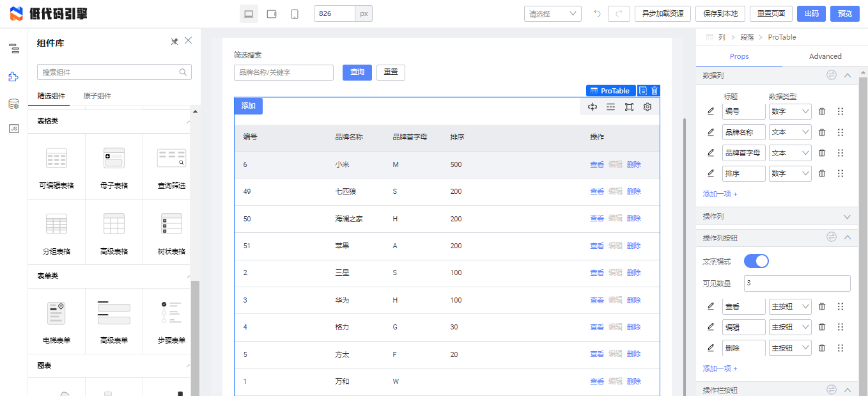Edit the 删除 action button pencil icon
Viewport: 868px width, 396px height.
tap(711, 348)
